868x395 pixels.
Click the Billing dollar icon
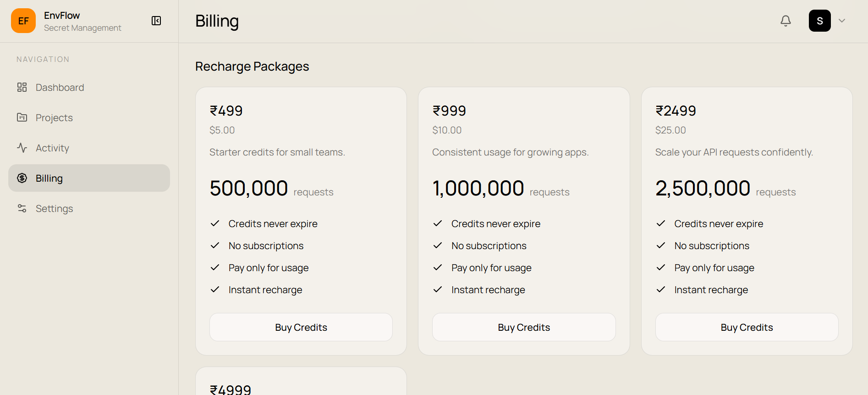coord(22,178)
